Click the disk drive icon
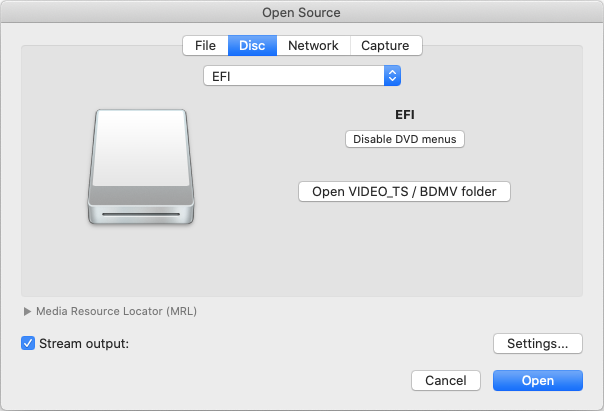Viewport: 604px width, 411px height. click(x=140, y=165)
